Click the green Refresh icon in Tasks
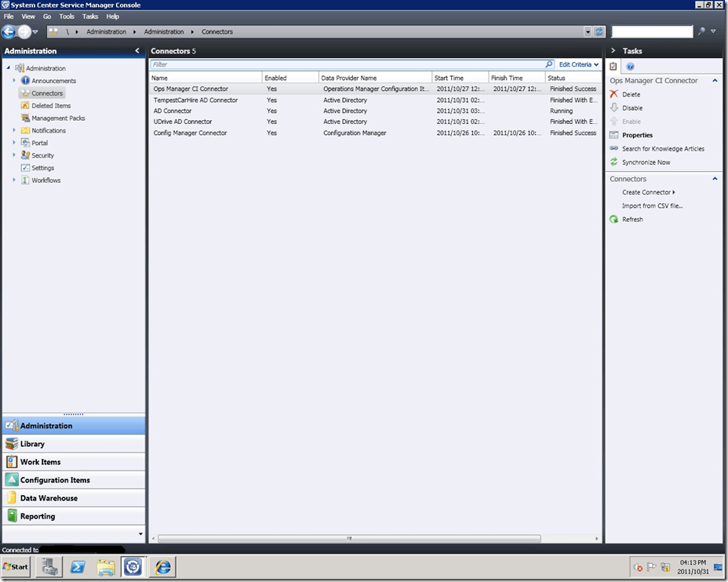The image size is (728, 582). (x=614, y=220)
